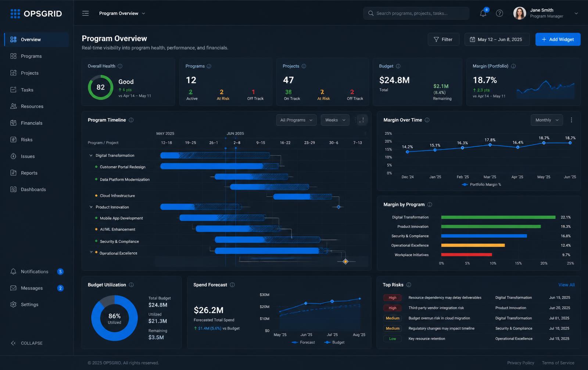Viewport: 588px width, 370px height.
Task: Open Margin Over Time three-dot menu
Action: (571, 120)
